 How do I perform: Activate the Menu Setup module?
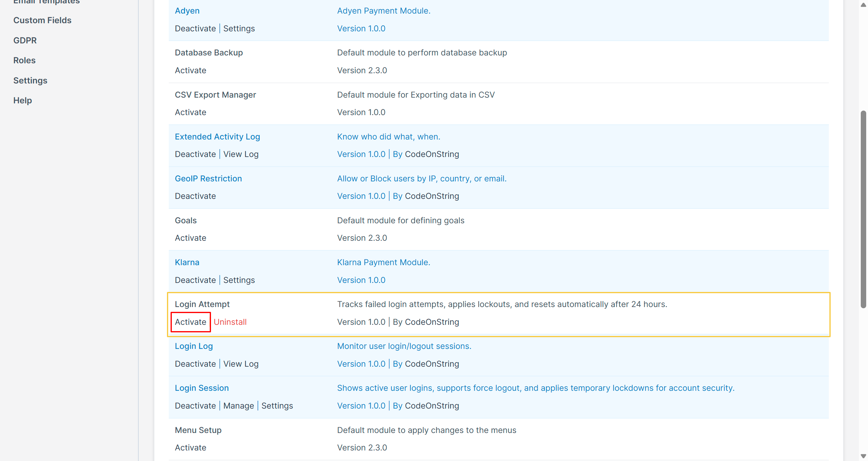(x=190, y=447)
